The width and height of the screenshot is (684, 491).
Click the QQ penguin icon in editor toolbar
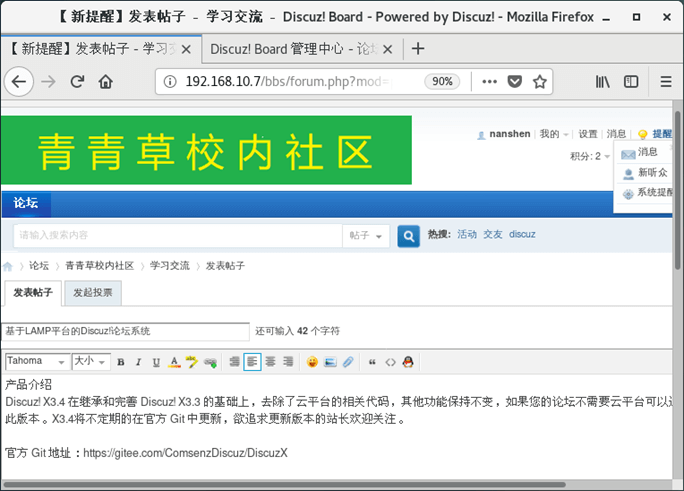coord(408,362)
